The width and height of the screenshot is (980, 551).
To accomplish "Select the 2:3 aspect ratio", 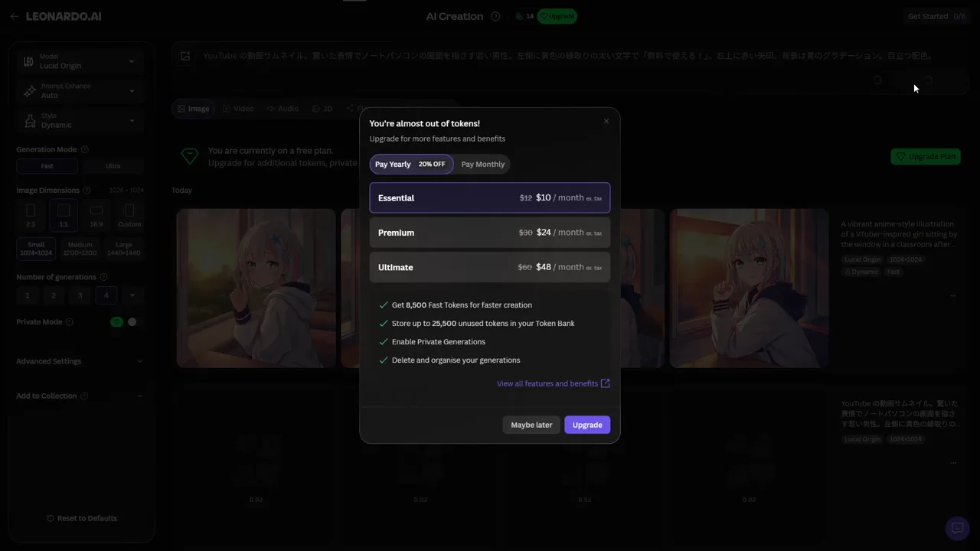I will click(x=31, y=215).
